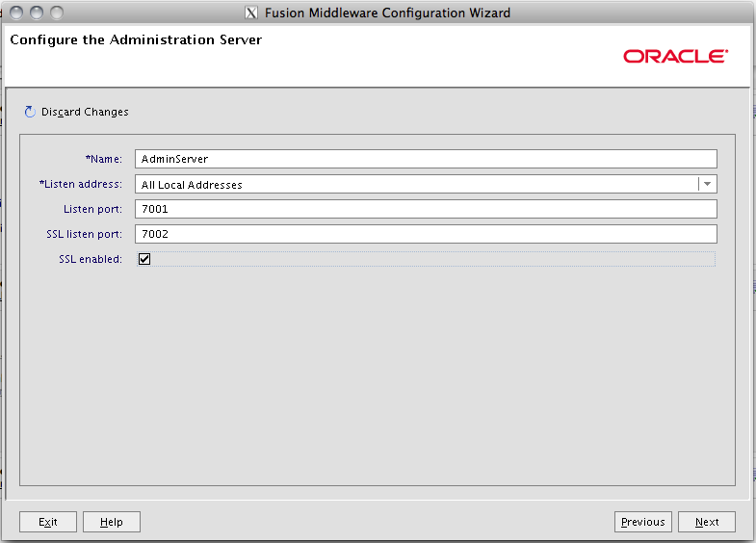Click the Oracle logo

[675, 57]
